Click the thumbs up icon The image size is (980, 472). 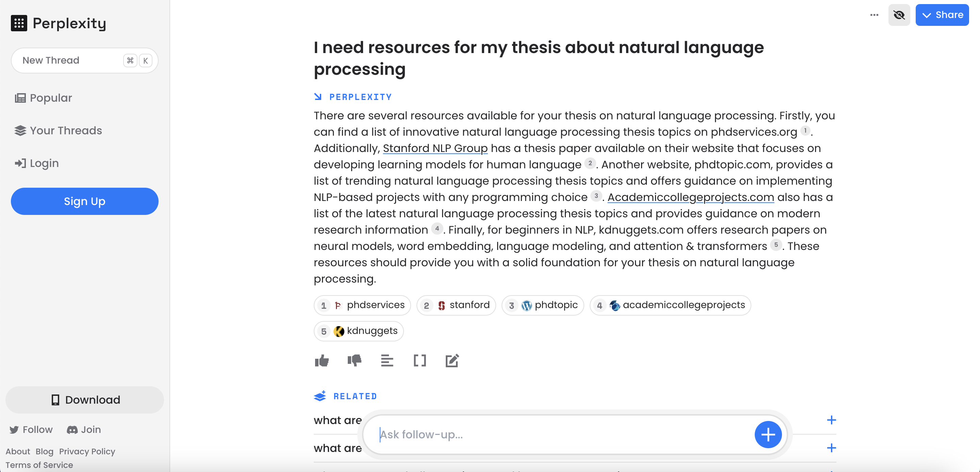322,360
